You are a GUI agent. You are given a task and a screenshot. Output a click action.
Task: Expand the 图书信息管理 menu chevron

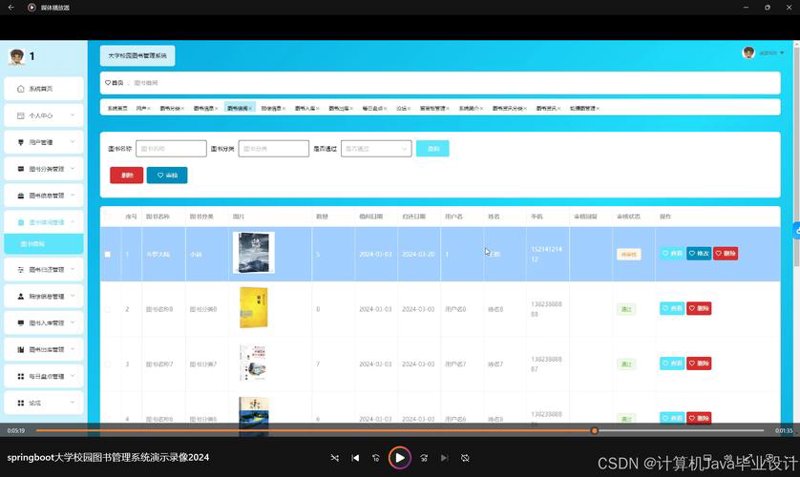coord(72,195)
